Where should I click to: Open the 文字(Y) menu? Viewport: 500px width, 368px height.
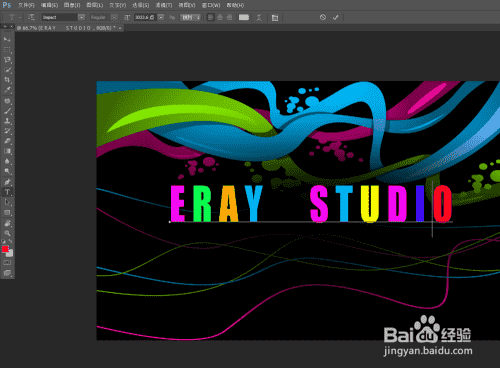coord(118,5)
